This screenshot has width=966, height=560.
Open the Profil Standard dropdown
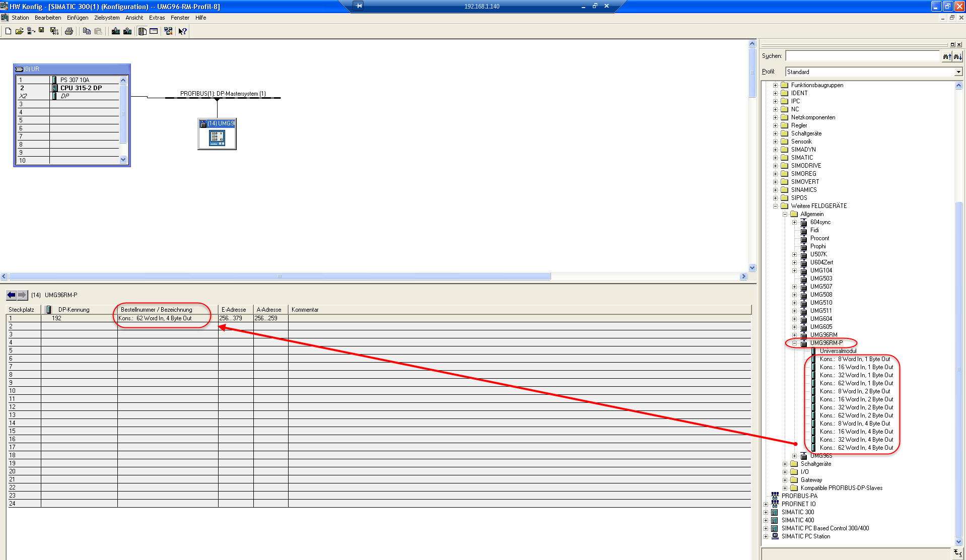pyautogui.click(x=958, y=72)
